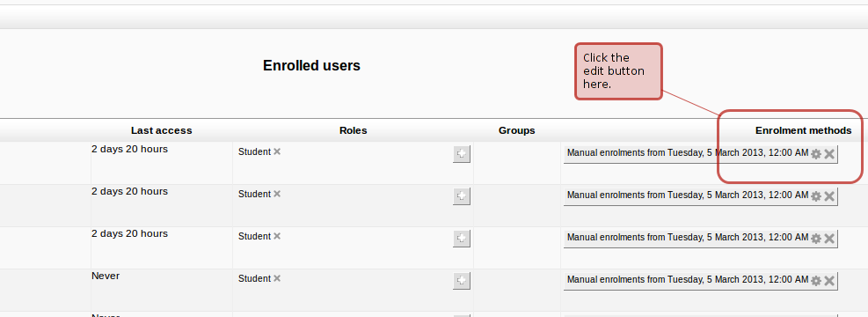Select first row's '2 days 20 hours' cell

coord(129,149)
